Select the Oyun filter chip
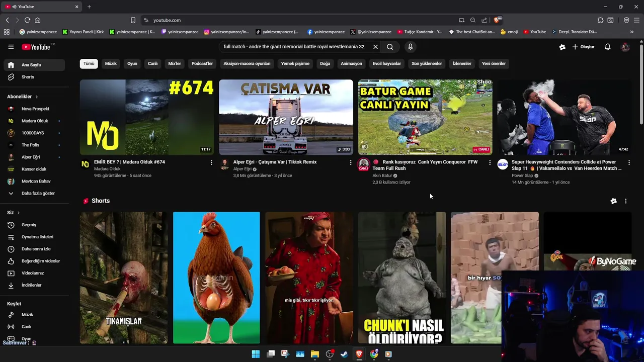 (132, 64)
